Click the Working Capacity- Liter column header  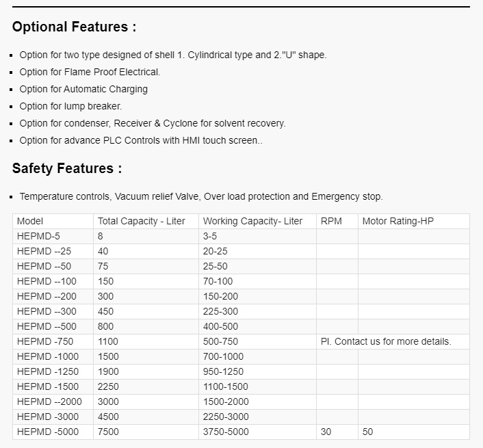pyautogui.click(x=252, y=222)
